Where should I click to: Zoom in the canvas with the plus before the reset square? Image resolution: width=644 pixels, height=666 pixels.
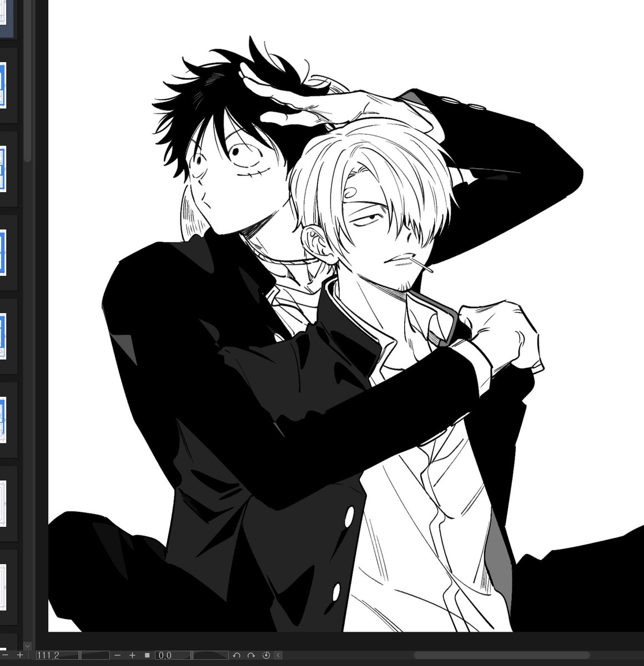(x=132, y=655)
